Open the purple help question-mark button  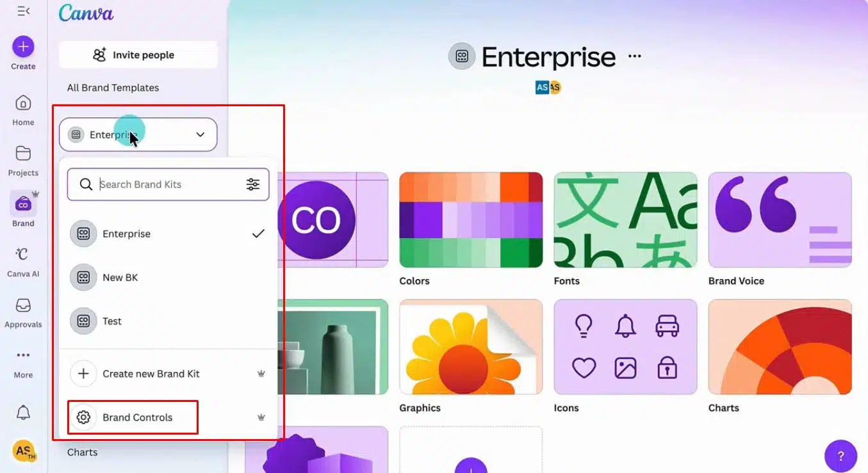click(x=840, y=456)
